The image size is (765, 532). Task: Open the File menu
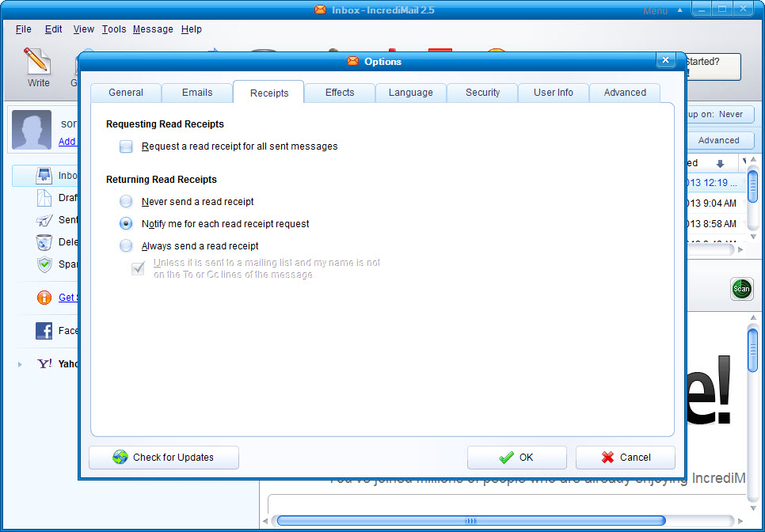[x=24, y=29]
